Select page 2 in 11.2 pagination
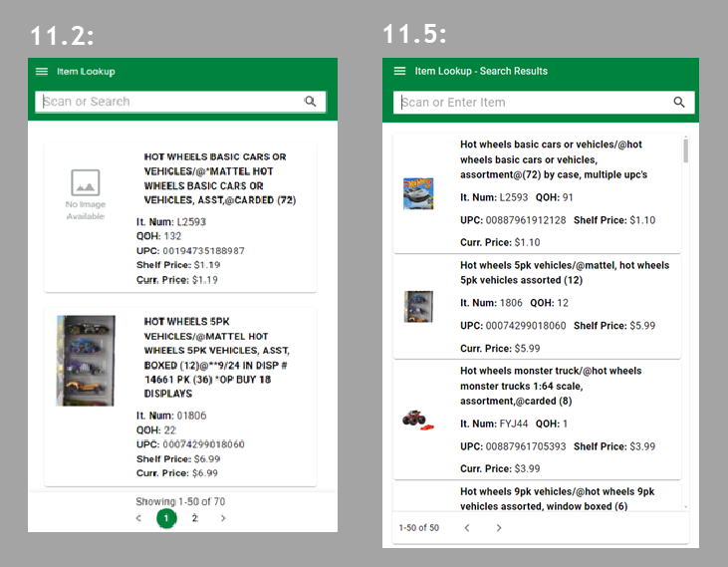This screenshot has width=728, height=567. 195,518
